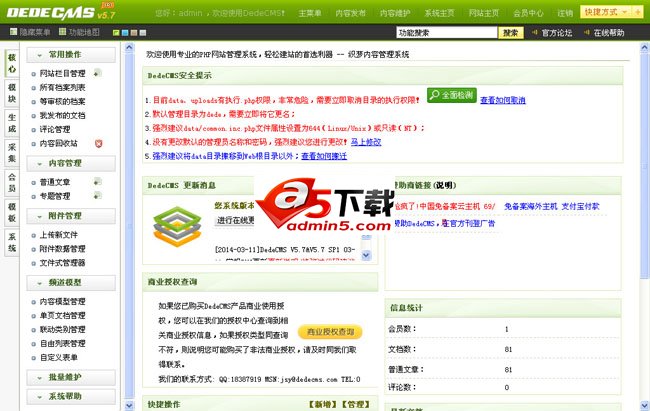The width and height of the screenshot is (650, 411).
Task: Click the shield icon beside 内容回收站
Action: 98,143
